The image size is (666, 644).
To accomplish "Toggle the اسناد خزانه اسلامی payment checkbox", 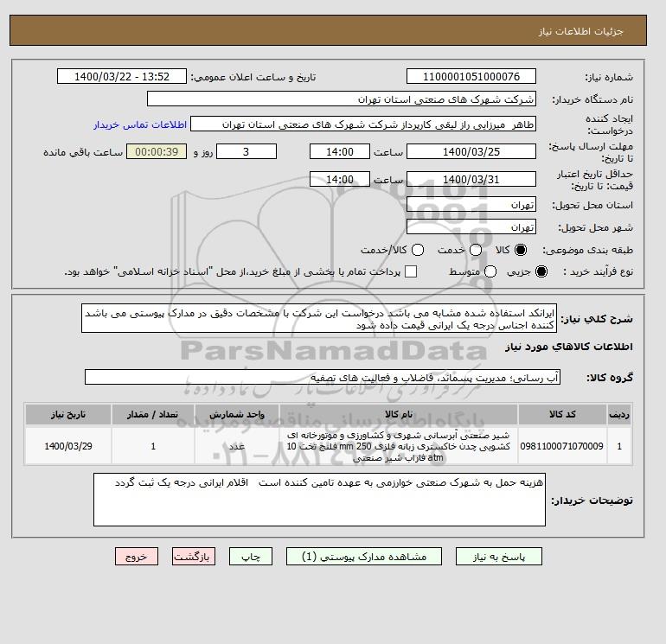I will tap(411, 271).
